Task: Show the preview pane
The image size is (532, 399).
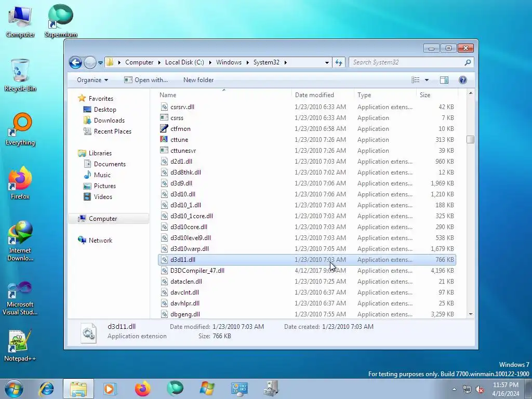Action: (444, 80)
